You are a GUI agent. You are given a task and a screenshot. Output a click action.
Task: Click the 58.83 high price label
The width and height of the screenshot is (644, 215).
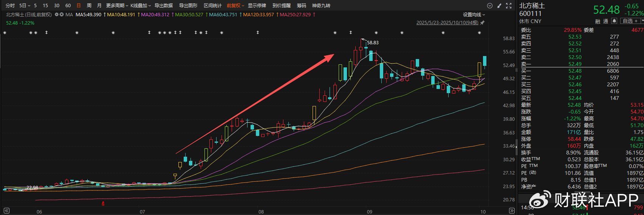(373, 43)
